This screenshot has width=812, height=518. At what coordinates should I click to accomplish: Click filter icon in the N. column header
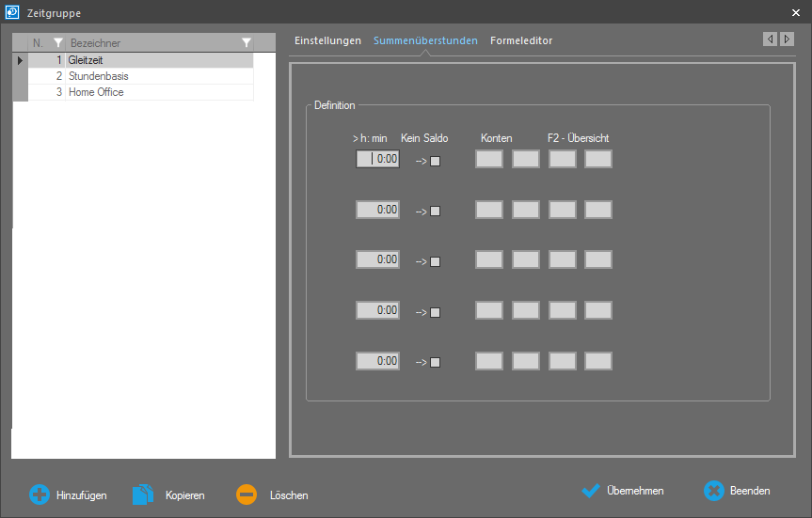pos(57,43)
